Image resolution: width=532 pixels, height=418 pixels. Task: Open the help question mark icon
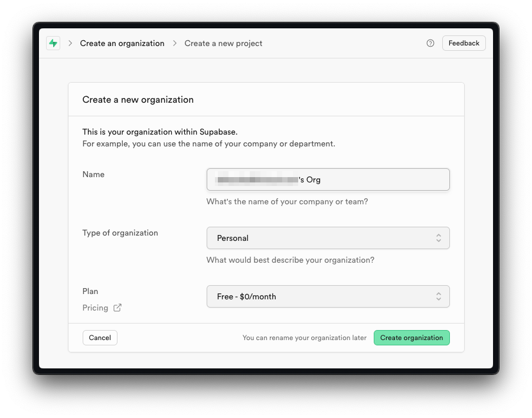(430, 43)
